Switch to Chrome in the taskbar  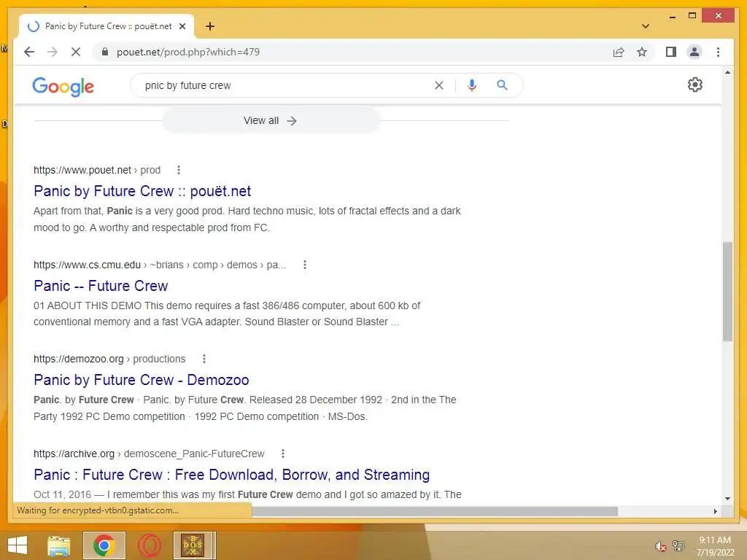coord(104,545)
